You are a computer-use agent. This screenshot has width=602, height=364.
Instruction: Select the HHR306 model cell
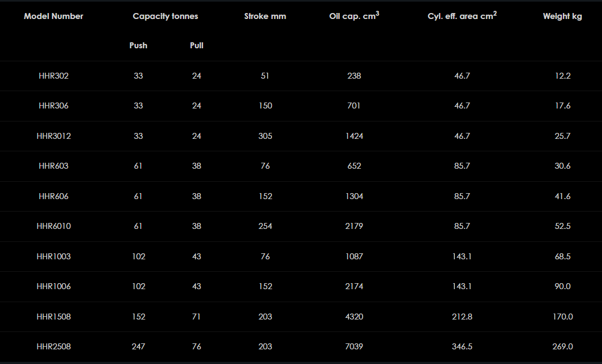point(54,106)
